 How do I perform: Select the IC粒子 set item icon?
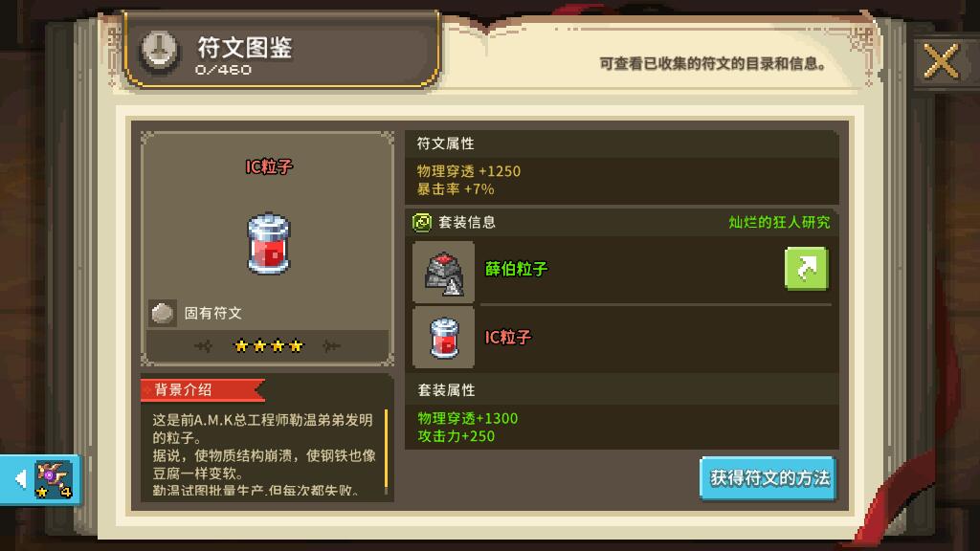[444, 338]
